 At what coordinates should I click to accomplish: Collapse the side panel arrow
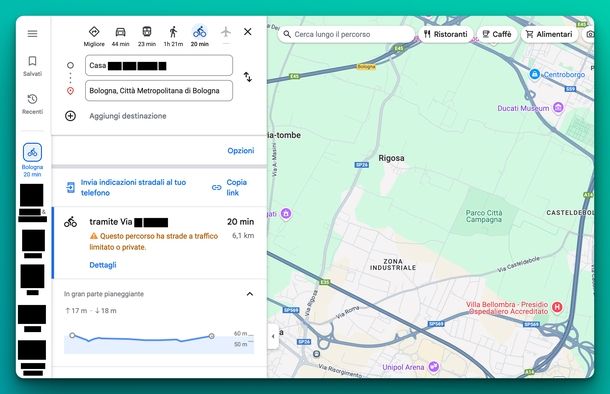[273, 336]
